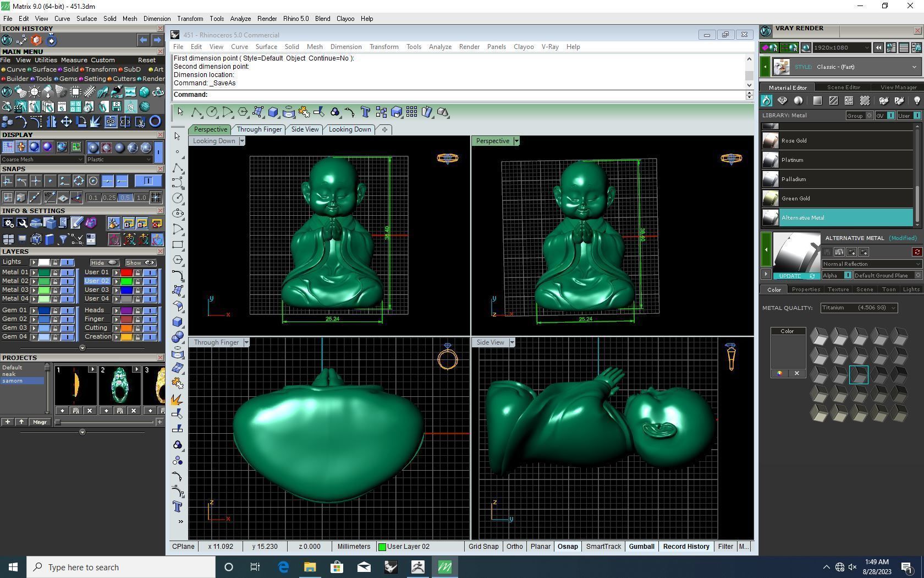The width and height of the screenshot is (924, 578).
Task: Open the 1920x1080 resolution dropdown
Action: 842,48
